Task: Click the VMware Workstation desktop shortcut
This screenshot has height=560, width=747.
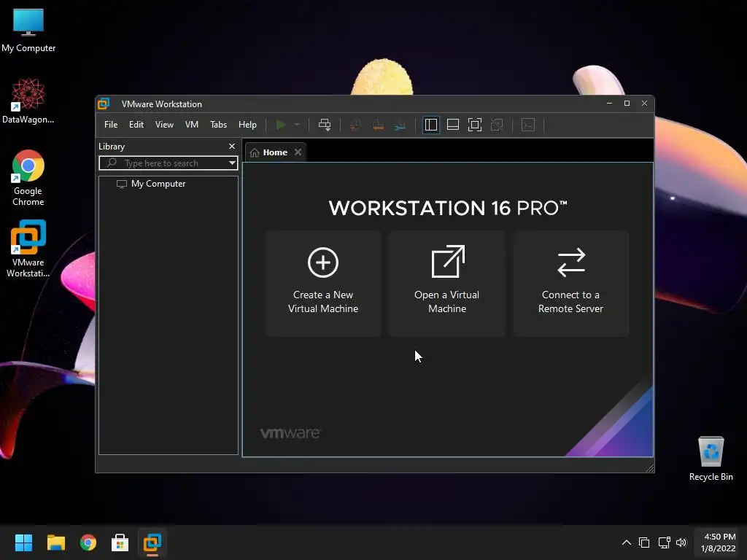Action: coord(28,249)
